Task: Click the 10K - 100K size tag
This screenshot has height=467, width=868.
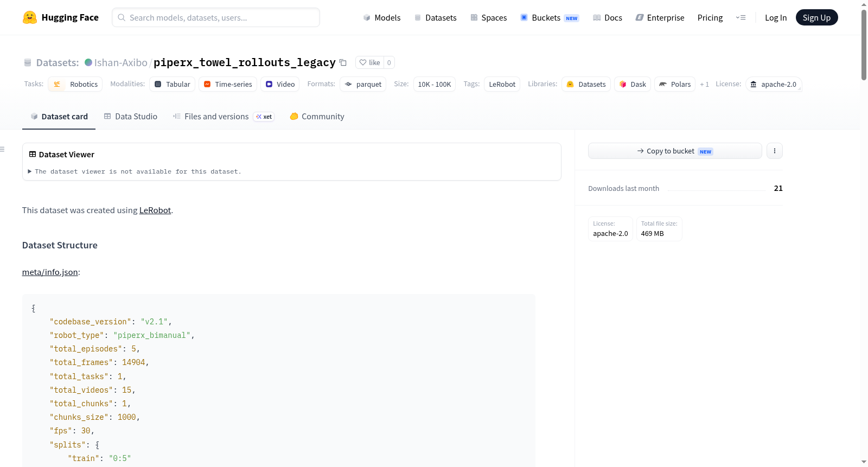Action: 435,84
